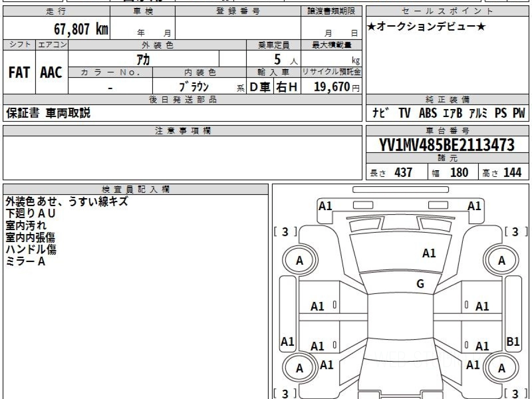
Task: Select the 譲渡書類期限 header
Action: click(x=331, y=12)
